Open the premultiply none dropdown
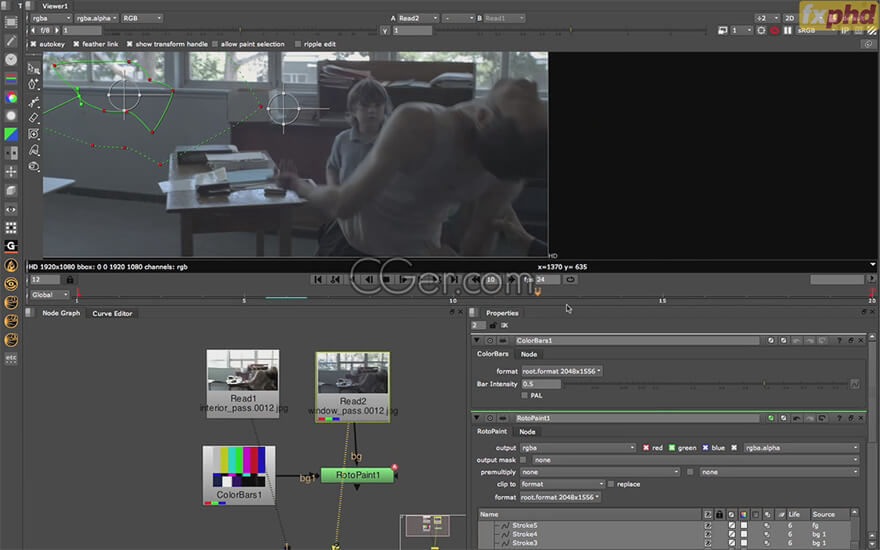The width and height of the screenshot is (880, 550). point(599,472)
